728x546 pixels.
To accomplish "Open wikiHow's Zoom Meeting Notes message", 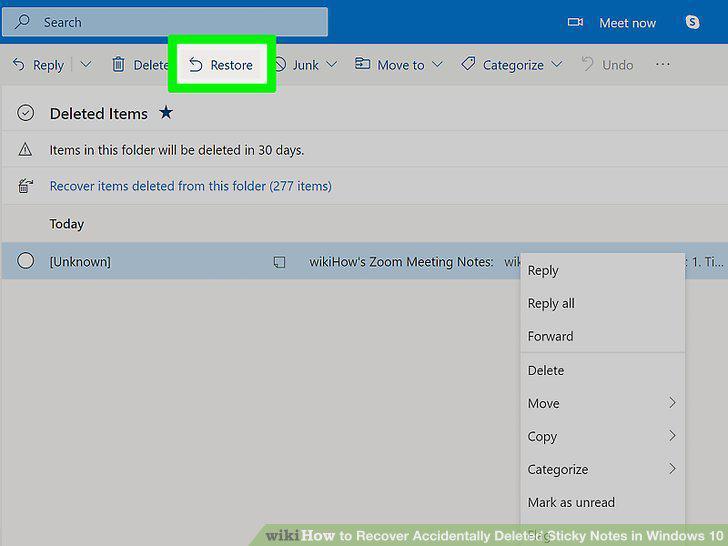I will tap(401, 262).
